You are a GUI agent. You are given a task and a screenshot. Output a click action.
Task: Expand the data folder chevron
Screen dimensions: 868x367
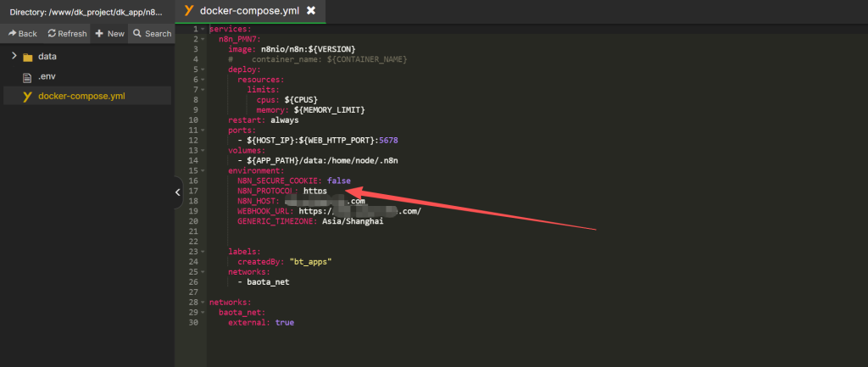click(x=14, y=57)
